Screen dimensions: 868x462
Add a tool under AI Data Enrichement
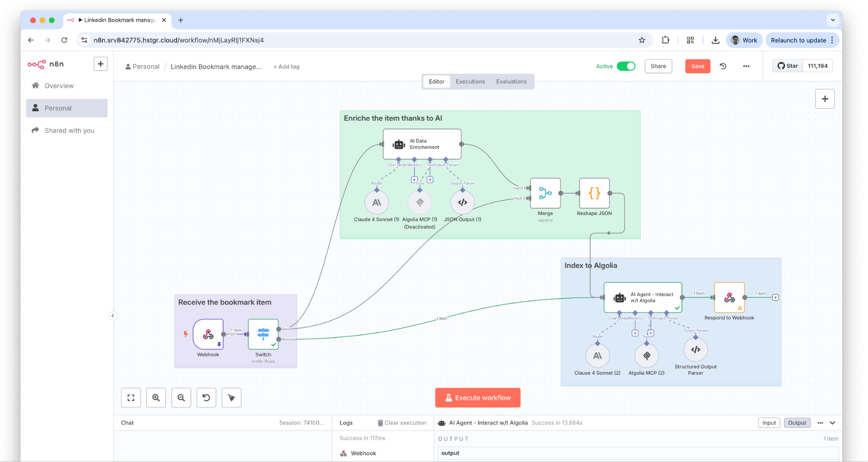[x=430, y=180]
